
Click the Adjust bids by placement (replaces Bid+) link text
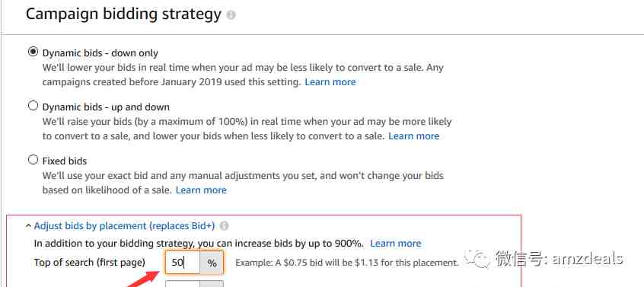tap(124, 226)
